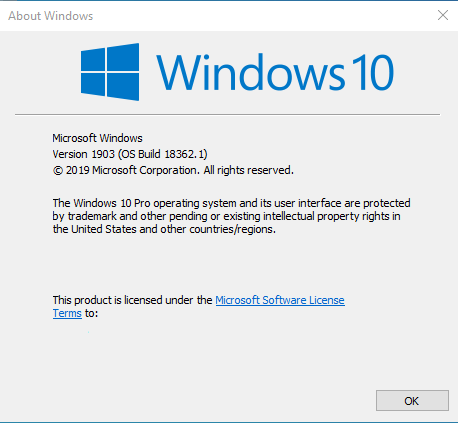Click the Windows 10 Pro paragraph line
This screenshot has width=458, height=423.
231,203
